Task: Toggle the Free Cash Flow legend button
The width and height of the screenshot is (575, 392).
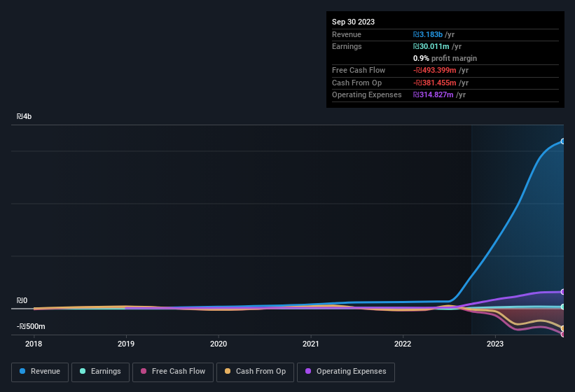Action: [x=173, y=372]
